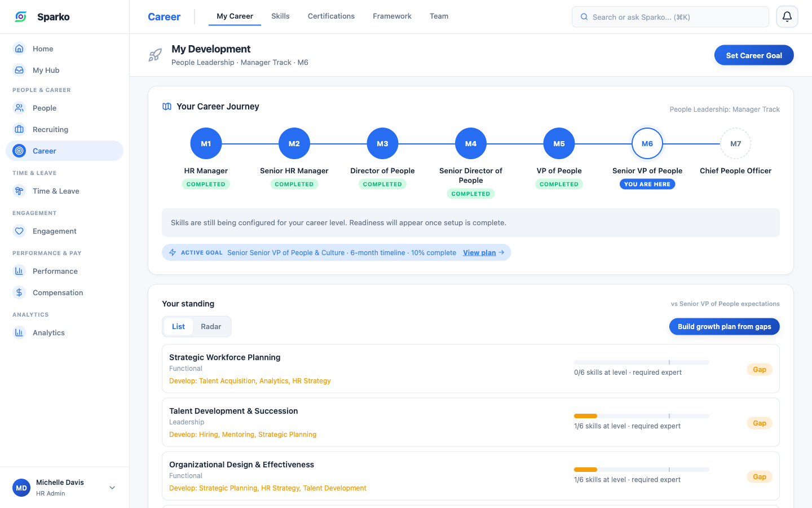Click the Analytics bar chart icon
The height and width of the screenshot is (508, 812).
[19, 332]
